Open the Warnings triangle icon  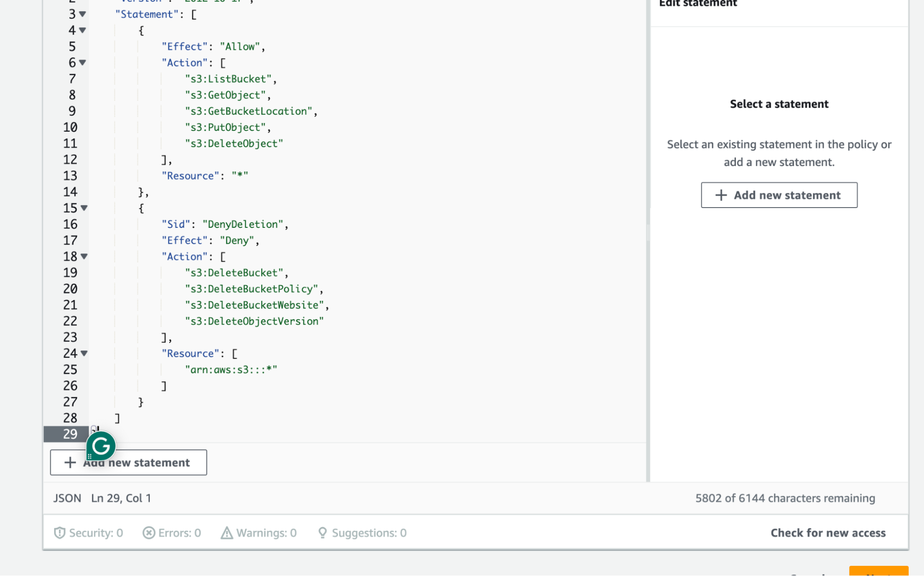pyautogui.click(x=227, y=533)
